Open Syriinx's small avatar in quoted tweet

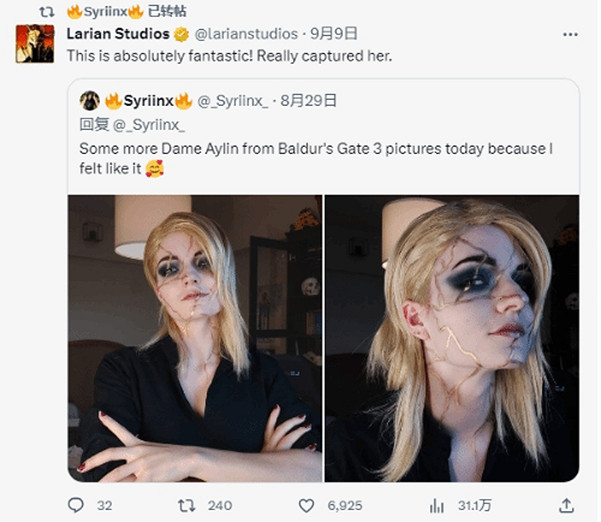89,101
